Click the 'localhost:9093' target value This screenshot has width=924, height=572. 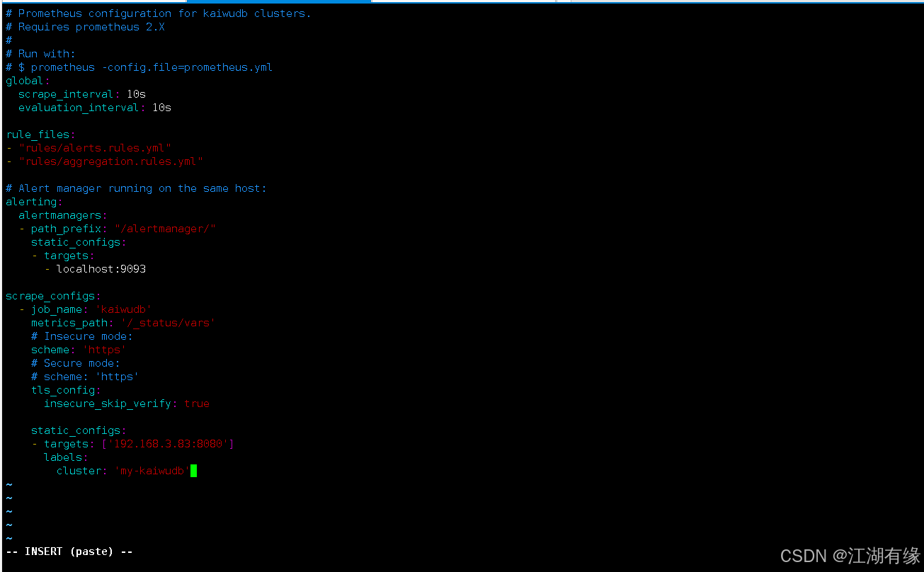pos(101,269)
